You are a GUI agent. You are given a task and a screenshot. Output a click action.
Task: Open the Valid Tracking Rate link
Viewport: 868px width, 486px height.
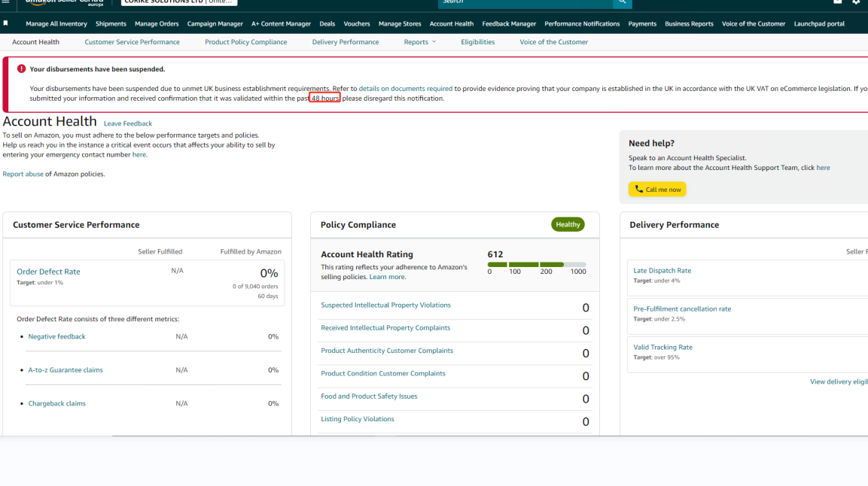[662, 348]
